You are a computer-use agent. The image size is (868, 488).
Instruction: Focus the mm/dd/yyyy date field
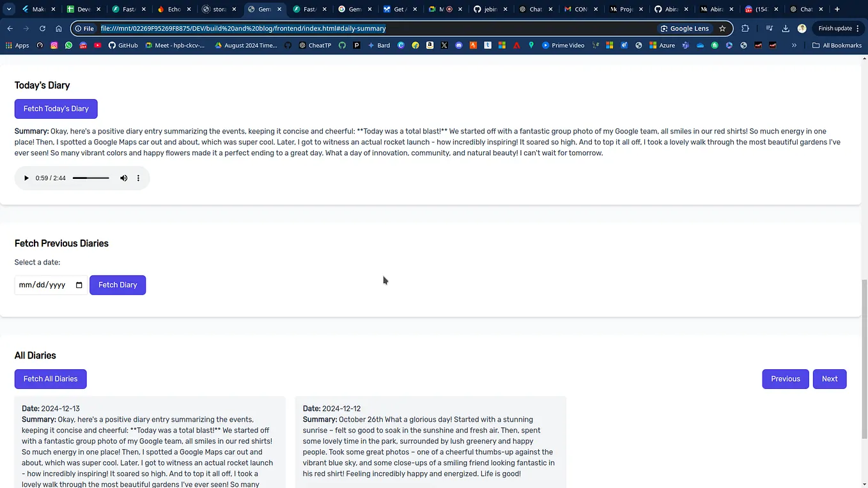51,285
